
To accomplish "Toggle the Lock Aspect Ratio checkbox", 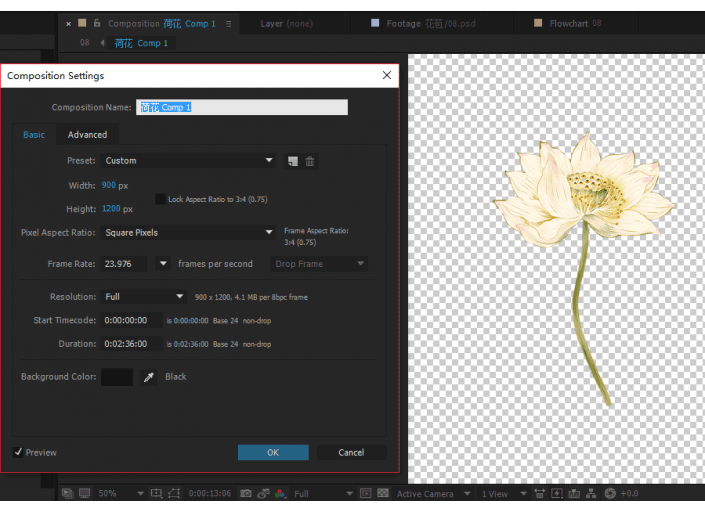I will [161, 199].
